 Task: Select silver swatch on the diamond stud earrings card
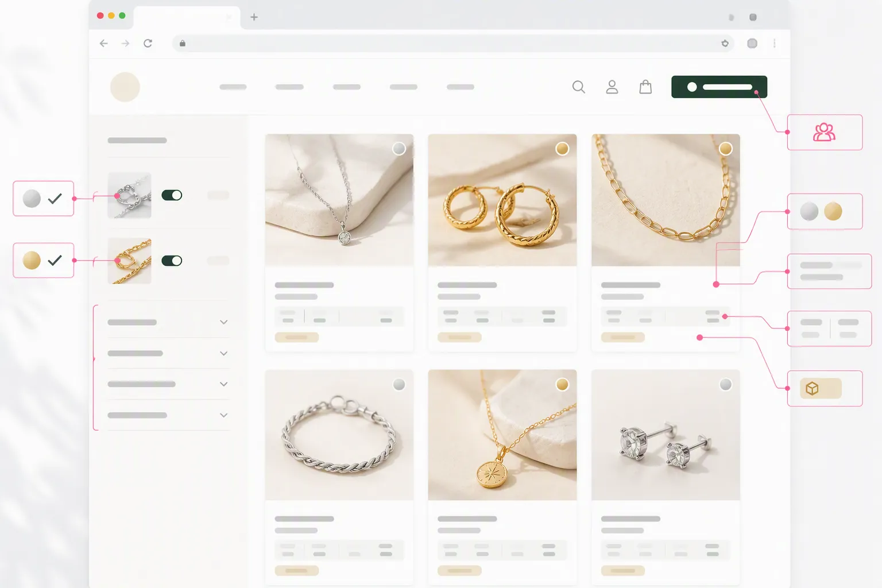[726, 384]
